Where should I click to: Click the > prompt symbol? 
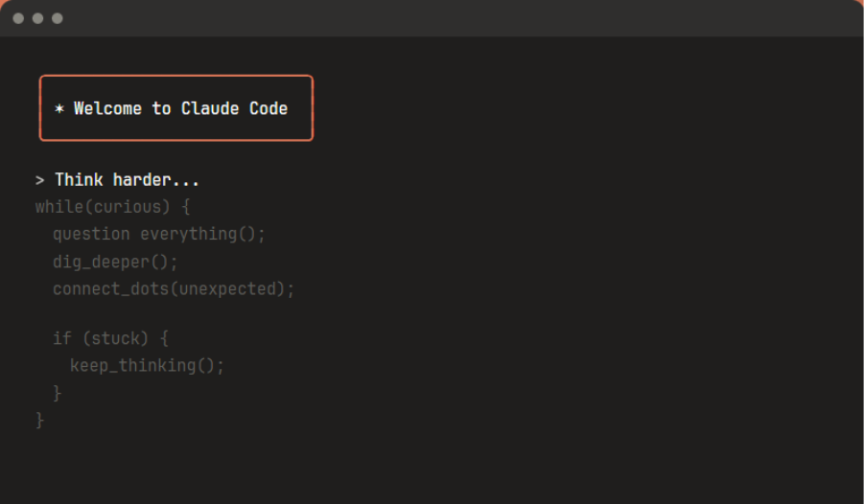[x=40, y=180]
